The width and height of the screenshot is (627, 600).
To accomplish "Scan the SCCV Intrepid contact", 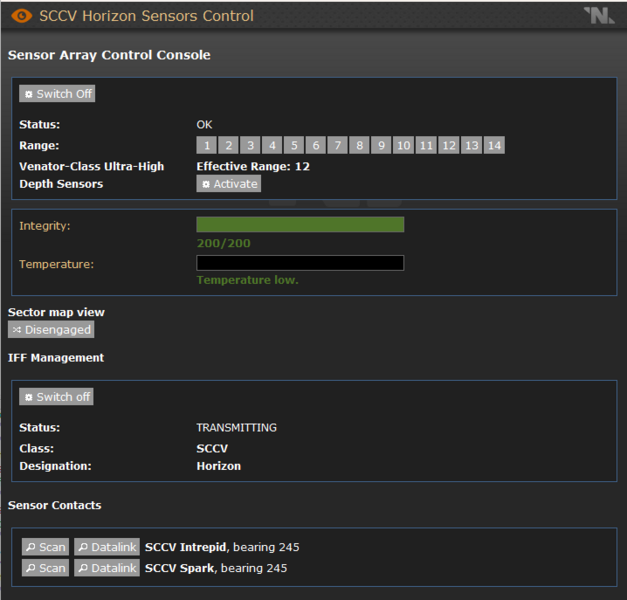I will tap(46, 547).
